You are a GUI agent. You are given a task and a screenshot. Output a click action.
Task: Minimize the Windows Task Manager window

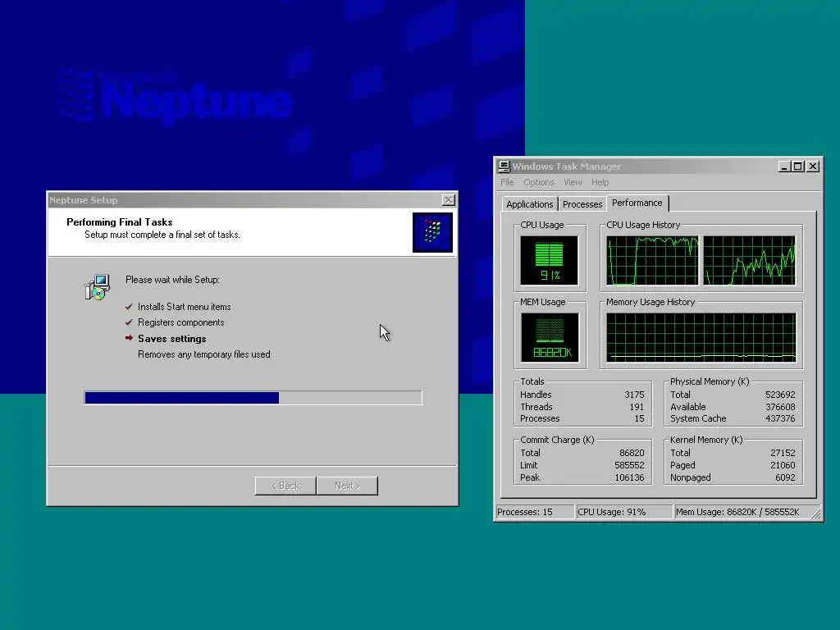pos(783,167)
